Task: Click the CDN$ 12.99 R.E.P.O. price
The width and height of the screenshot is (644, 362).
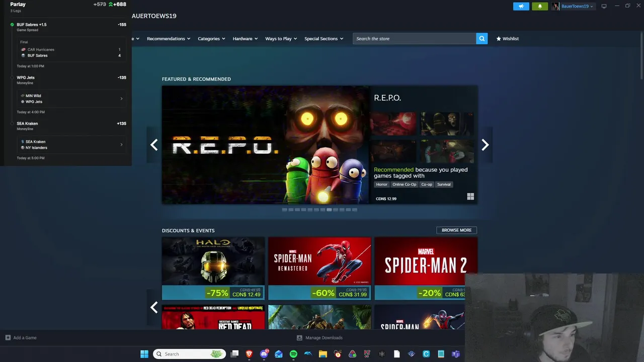Action: 386,199
